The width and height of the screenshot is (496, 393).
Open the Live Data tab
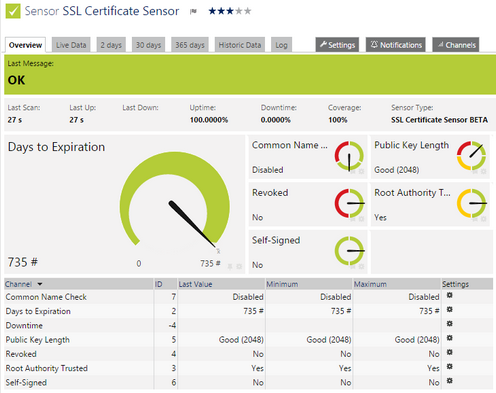pyautogui.click(x=71, y=45)
